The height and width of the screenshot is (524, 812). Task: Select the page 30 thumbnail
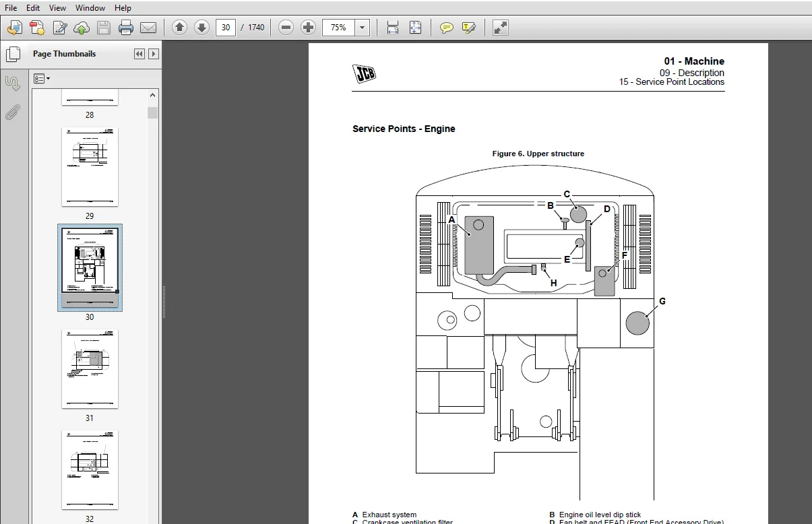tap(90, 267)
